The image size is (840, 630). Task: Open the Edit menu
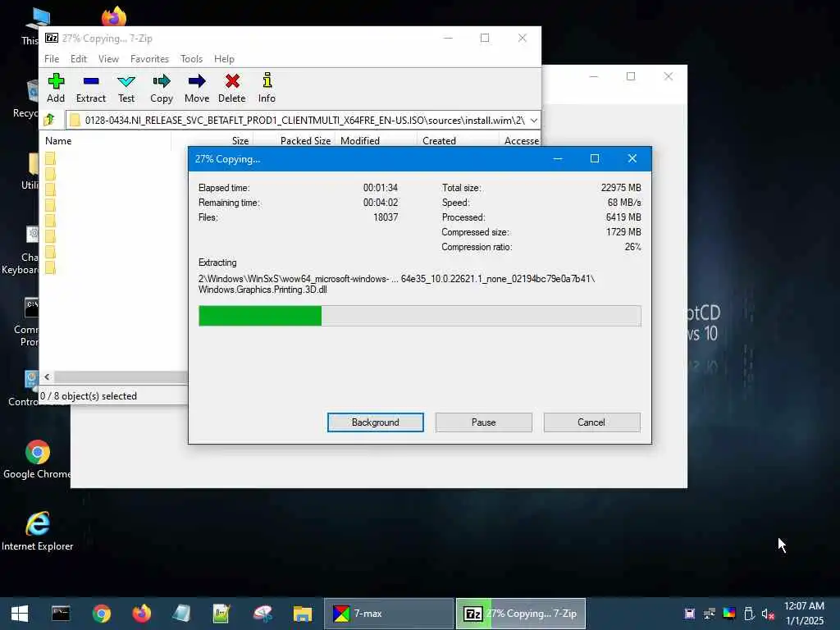78,59
